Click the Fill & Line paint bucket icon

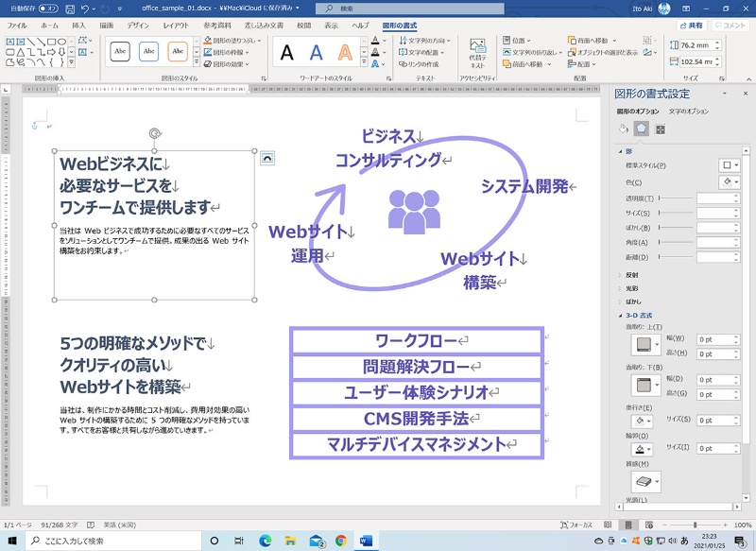pos(624,129)
